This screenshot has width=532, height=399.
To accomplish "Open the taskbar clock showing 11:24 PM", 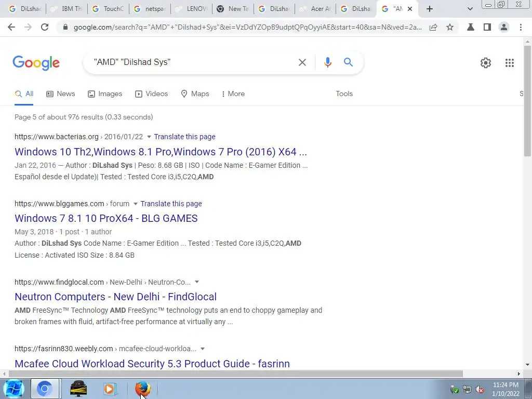I will coord(506,389).
